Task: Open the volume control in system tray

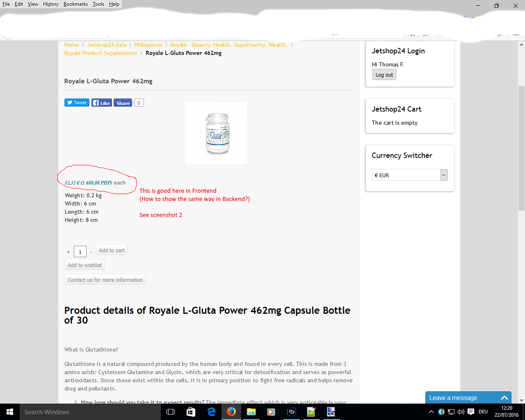Action: tap(461, 412)
